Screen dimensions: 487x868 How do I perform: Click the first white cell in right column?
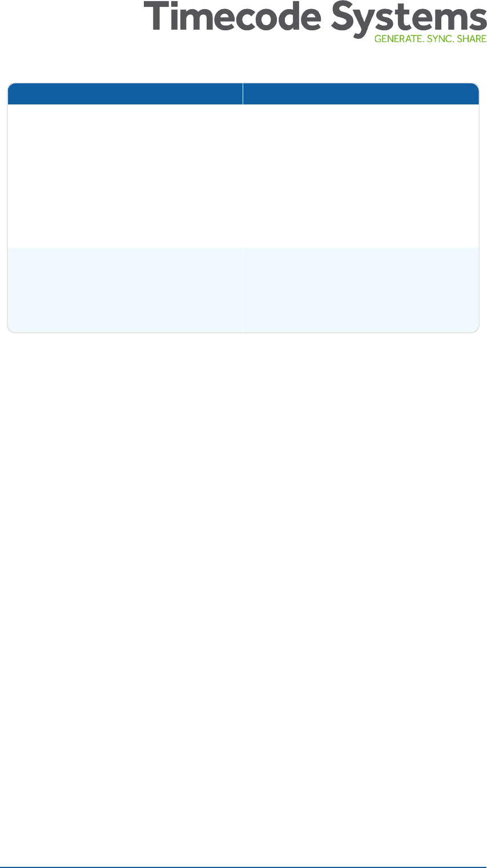(361, 176)
